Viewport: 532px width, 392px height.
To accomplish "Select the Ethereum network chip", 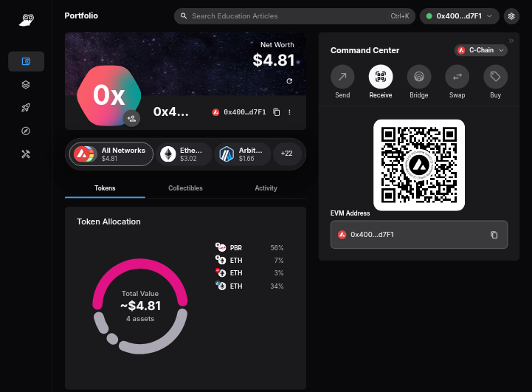I will 184,154.
